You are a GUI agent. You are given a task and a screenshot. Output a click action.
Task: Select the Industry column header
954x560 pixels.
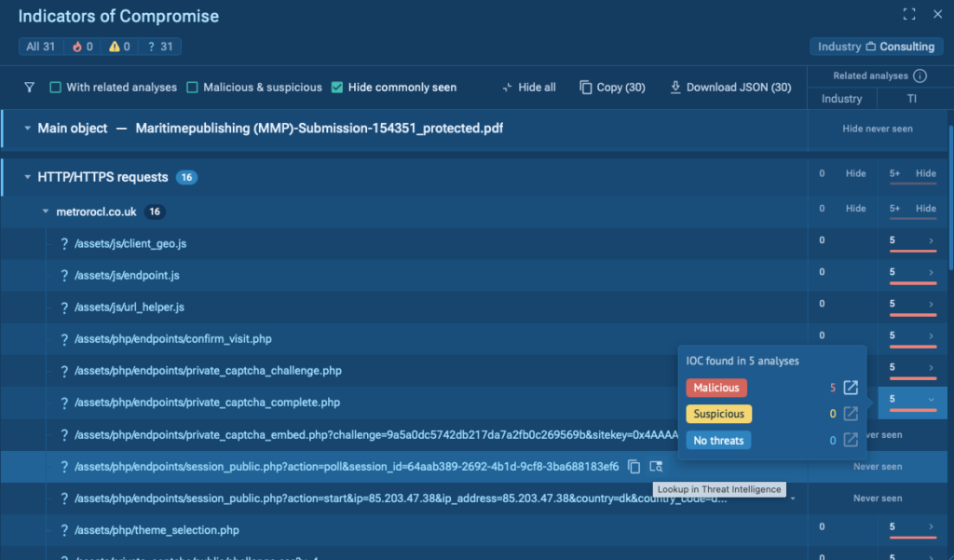tap(841, 99)
